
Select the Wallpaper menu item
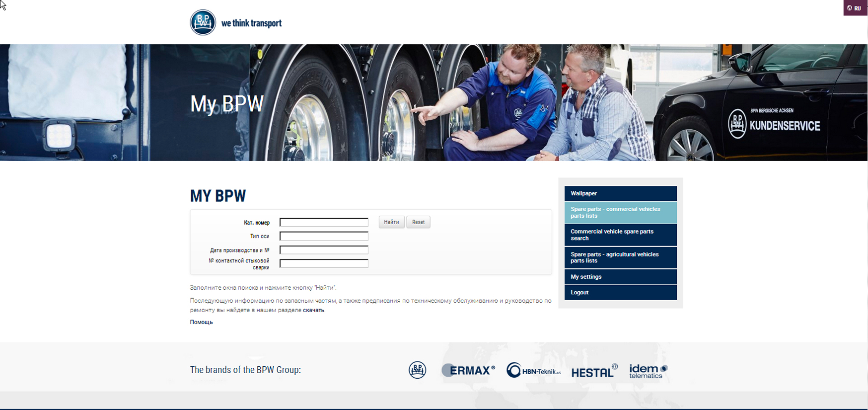click(620, 193)
